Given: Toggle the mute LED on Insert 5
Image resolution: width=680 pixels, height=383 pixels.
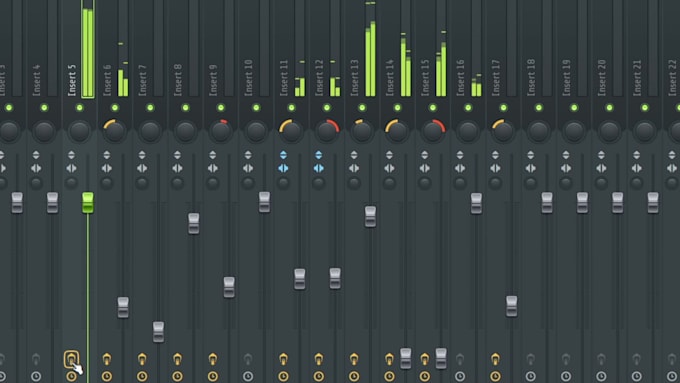Looking at the screenshot, I should point(79,108).
